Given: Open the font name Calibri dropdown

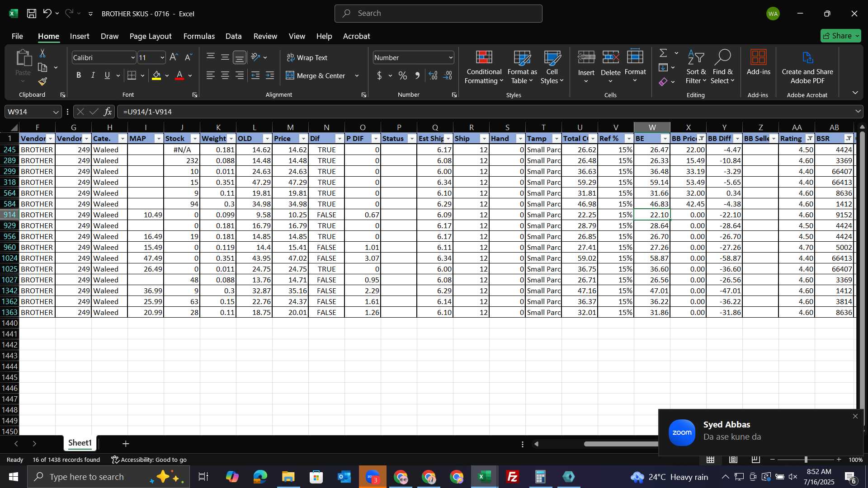Looking at the screenshot, I should click(133, 58).
